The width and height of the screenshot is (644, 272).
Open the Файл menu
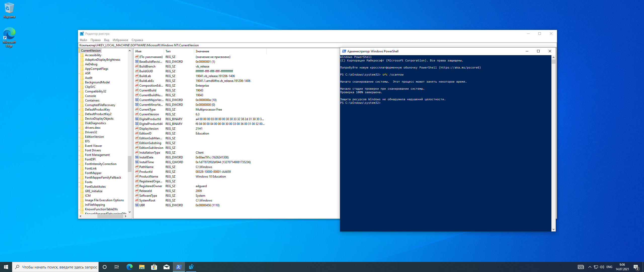point(83,40)
